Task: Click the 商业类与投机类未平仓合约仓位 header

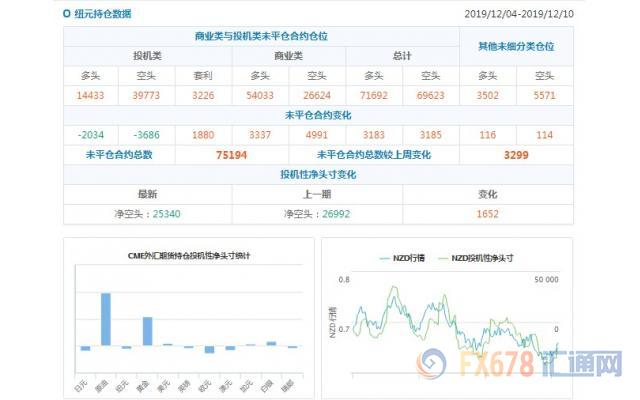Action: pyautogui.click(x=261, y=36)
